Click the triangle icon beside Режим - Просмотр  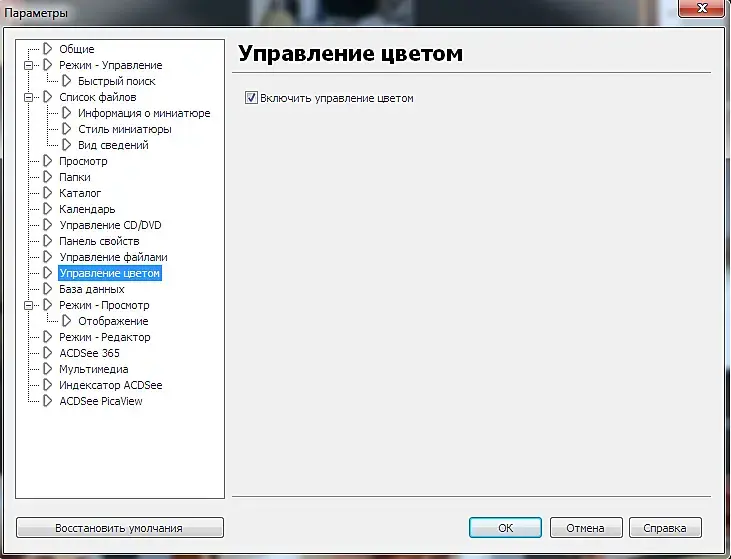pyautogui.click(x=48, y=305)
